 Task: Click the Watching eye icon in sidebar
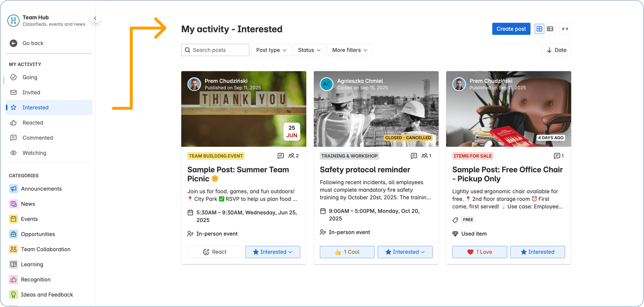(14, 153)
